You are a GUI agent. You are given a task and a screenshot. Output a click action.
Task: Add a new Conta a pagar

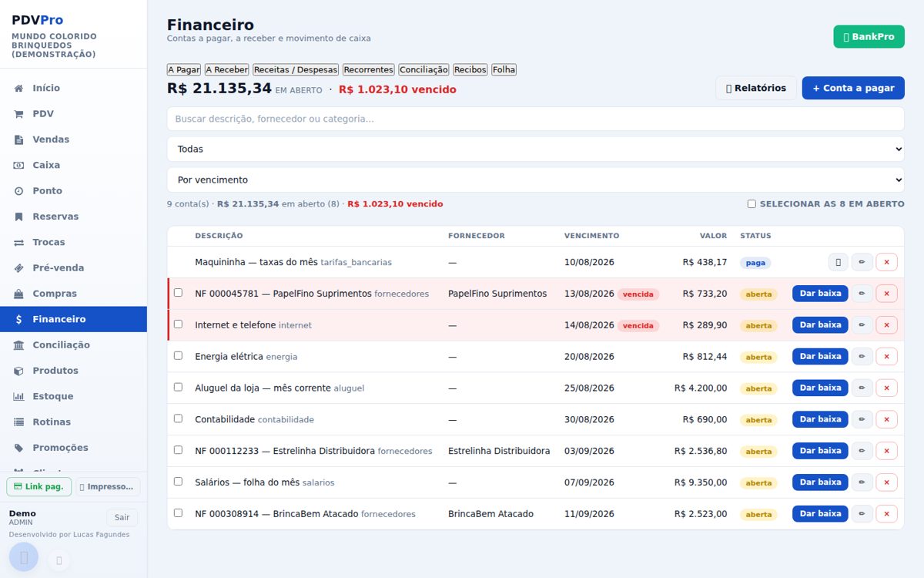click(x=853, y=88)
